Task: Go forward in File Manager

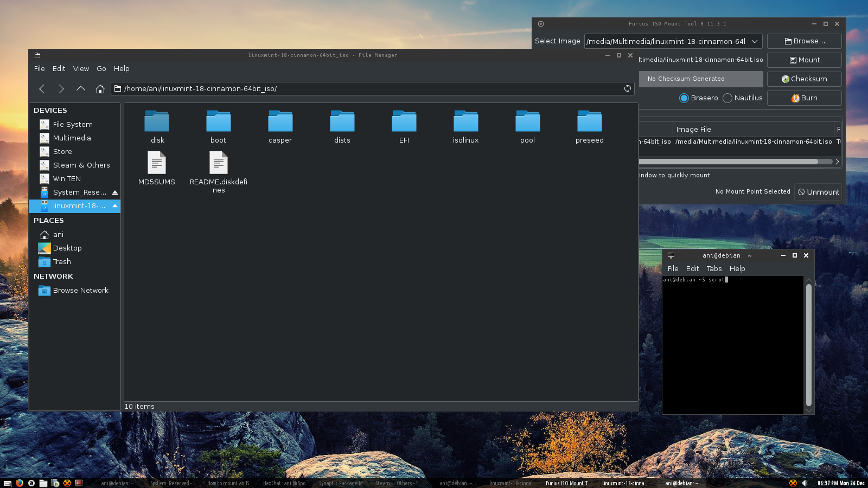Action: point(61,88)
